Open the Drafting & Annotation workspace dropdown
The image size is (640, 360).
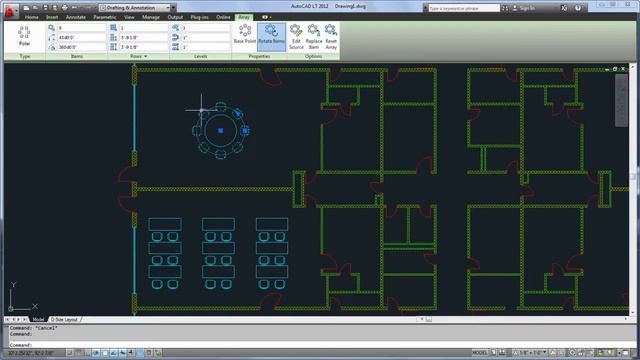tap(135, 8)
